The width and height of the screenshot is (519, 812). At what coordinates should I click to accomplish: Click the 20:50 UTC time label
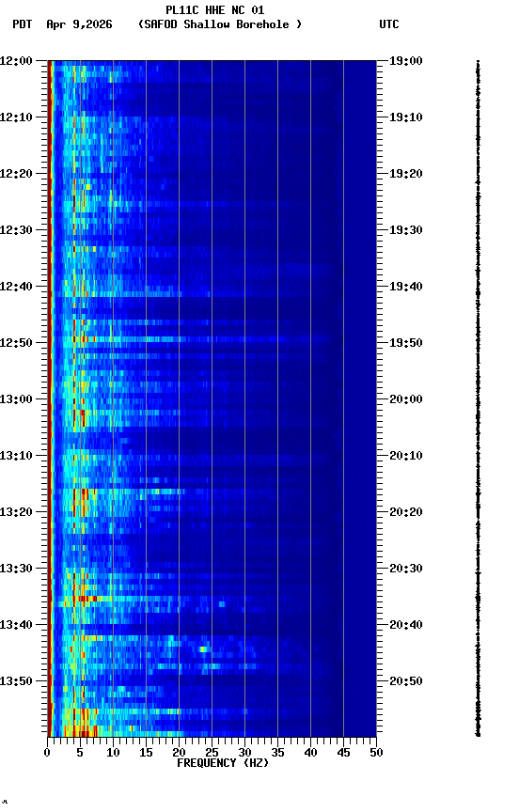406,681
